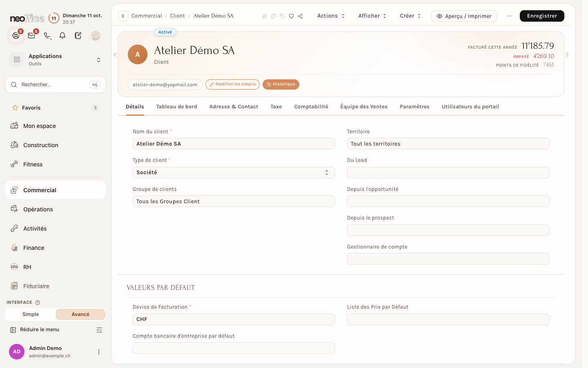This screenshot has height=368, width=588.
Task: Switch interface to Simple mode
Action: pos(31,314)
